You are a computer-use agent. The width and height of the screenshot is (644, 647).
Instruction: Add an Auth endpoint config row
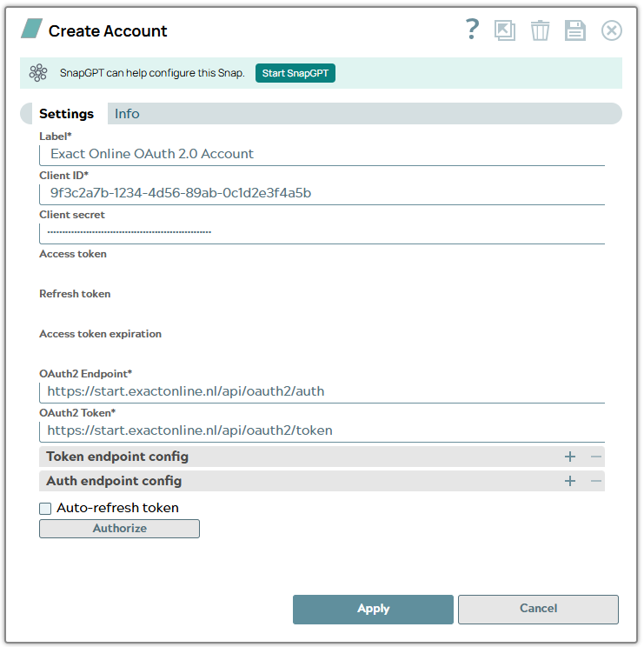click(570, 481)
